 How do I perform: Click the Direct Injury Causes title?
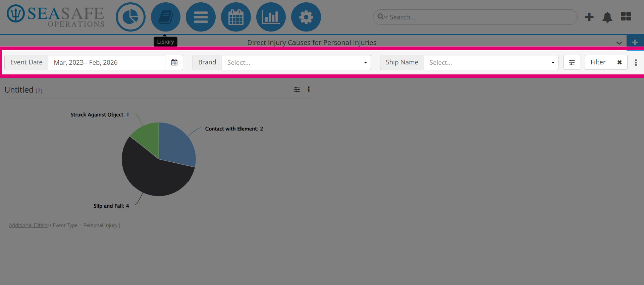coord(312,43)
